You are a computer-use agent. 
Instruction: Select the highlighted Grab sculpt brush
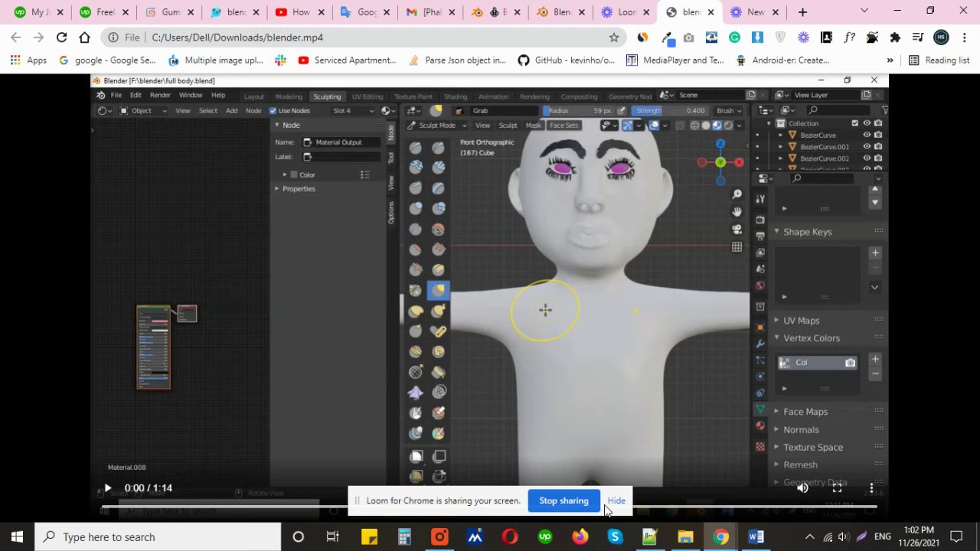click(438, 290)
